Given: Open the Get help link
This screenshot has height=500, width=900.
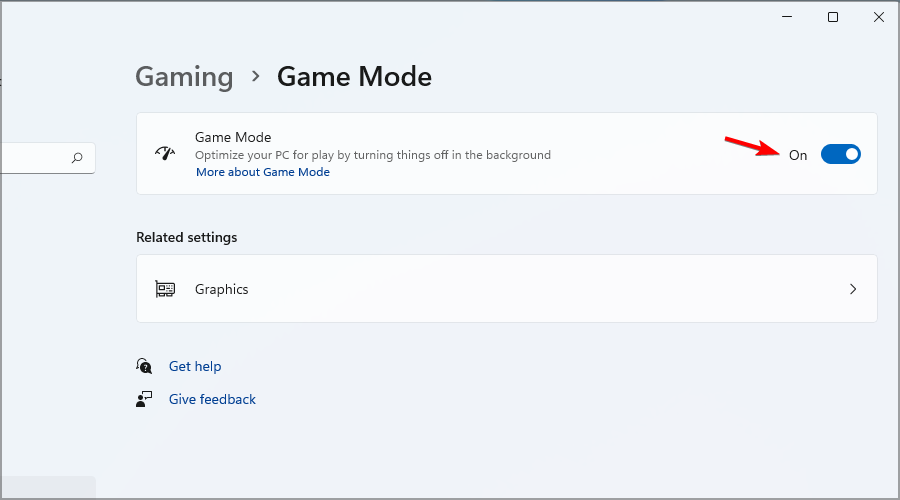Looking at the screenshot, I should (195, 366).
